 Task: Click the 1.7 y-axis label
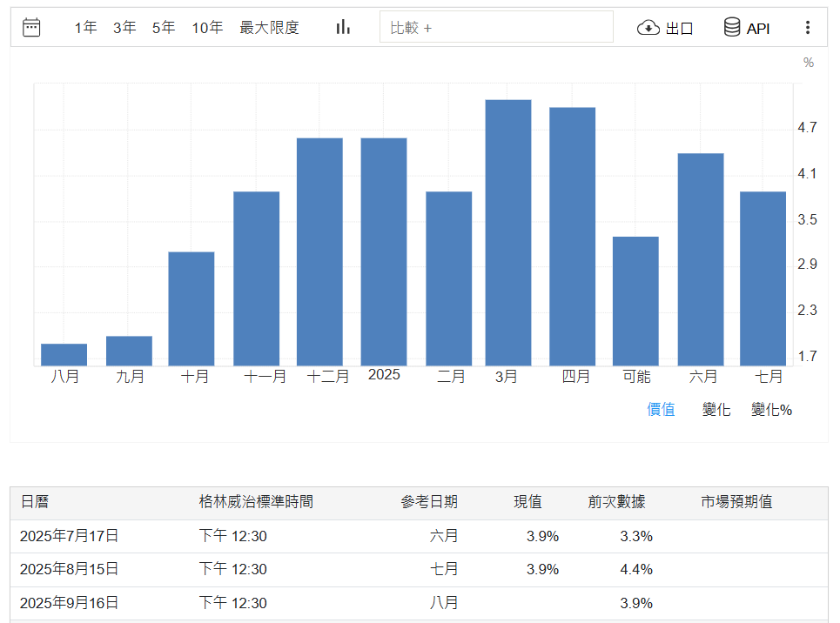807,356
